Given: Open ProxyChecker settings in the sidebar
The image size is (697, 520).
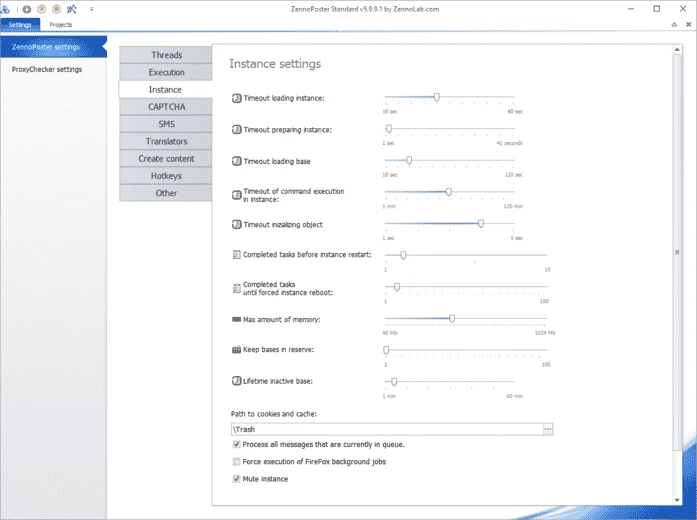Looking at the screenshot, I should click(47, 69).
